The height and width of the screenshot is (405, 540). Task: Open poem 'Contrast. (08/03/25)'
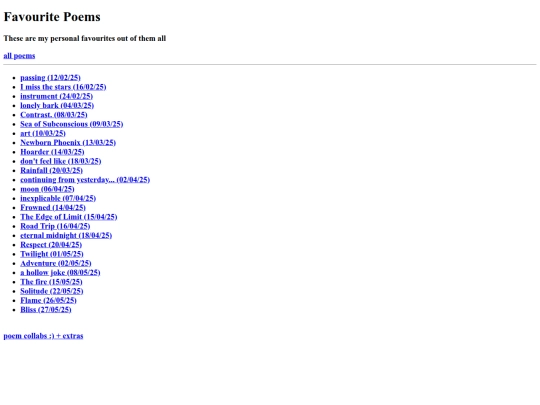coord(54,115)
